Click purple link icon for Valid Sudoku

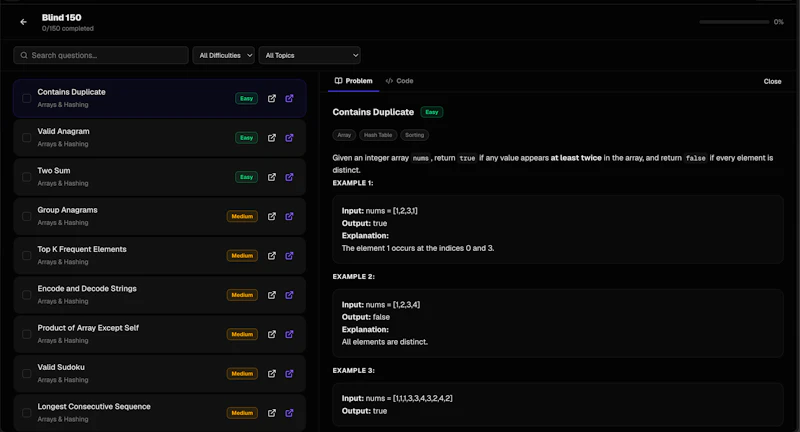point(289,373)
